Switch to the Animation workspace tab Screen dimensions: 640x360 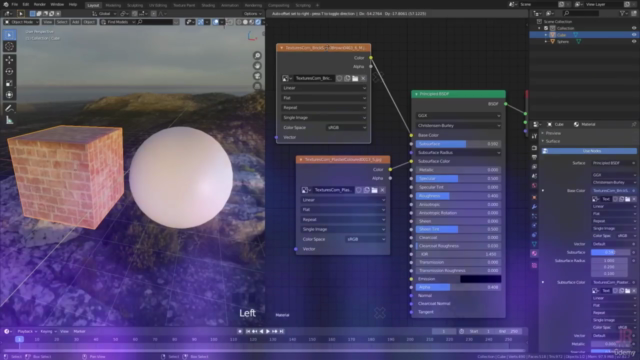[x=230, y=5]
